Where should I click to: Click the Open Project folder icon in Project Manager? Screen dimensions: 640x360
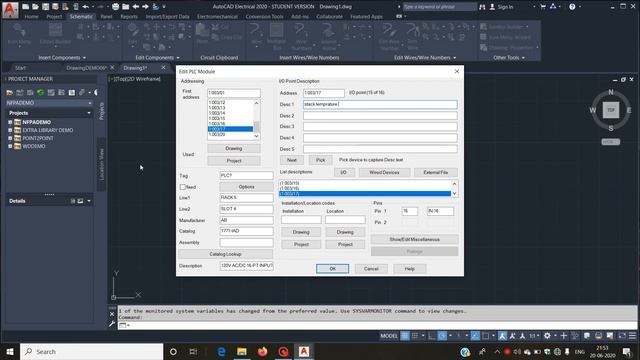click(x=9, y=93)
